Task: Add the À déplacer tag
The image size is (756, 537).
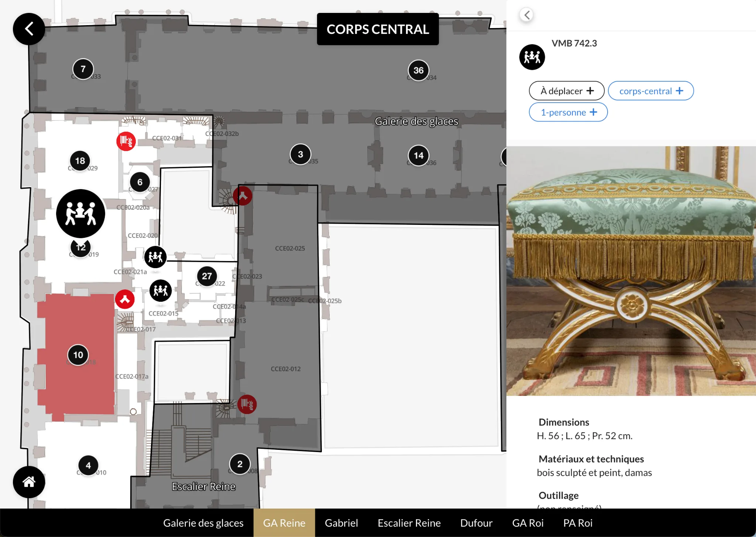Action: pyautogui.click(x=567, y=91)
